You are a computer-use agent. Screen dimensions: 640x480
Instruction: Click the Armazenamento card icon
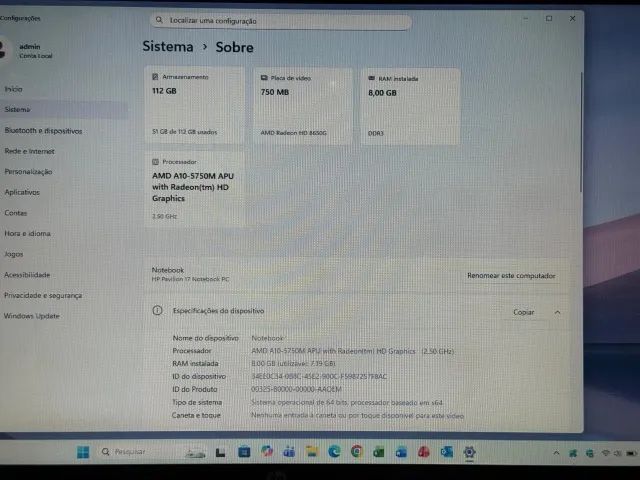click(x=155, y=77)
